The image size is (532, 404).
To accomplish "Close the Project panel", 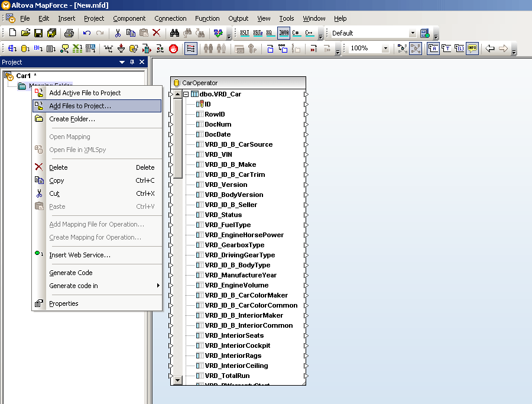I will 142,62.
